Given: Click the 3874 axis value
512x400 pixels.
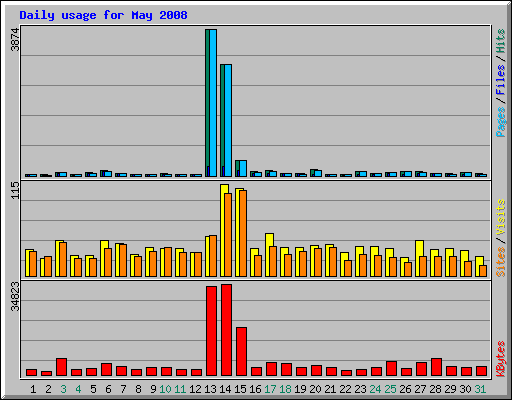Looking at the screenshot, I should [x=15, y=40].
